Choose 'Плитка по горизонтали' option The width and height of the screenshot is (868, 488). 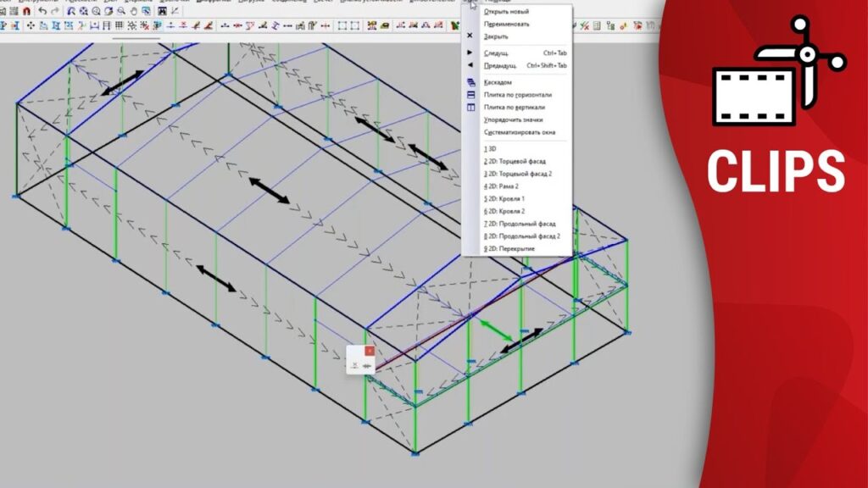click(x=517, y=95)
